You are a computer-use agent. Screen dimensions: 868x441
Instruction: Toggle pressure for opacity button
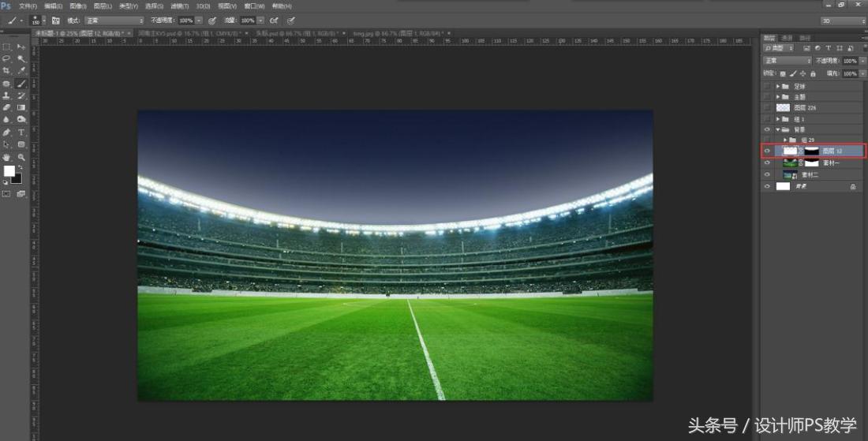pos(212,21)
